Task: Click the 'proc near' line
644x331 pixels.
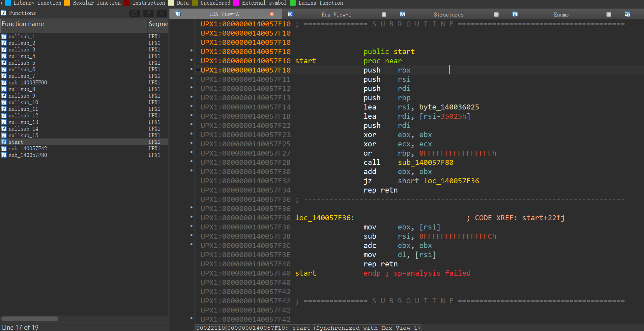Action: point(383,61)
